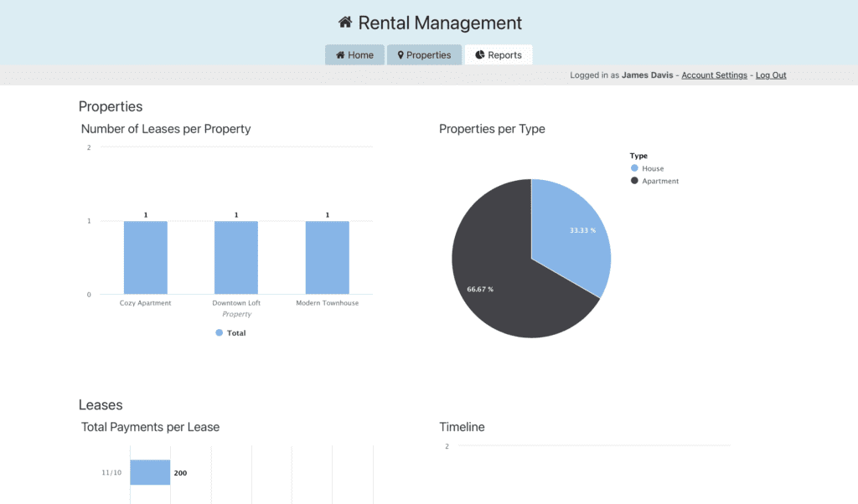Select the Reports tab label
Image resolution: width=858 pixels, height=504 pixels.
tap(504, 55)
